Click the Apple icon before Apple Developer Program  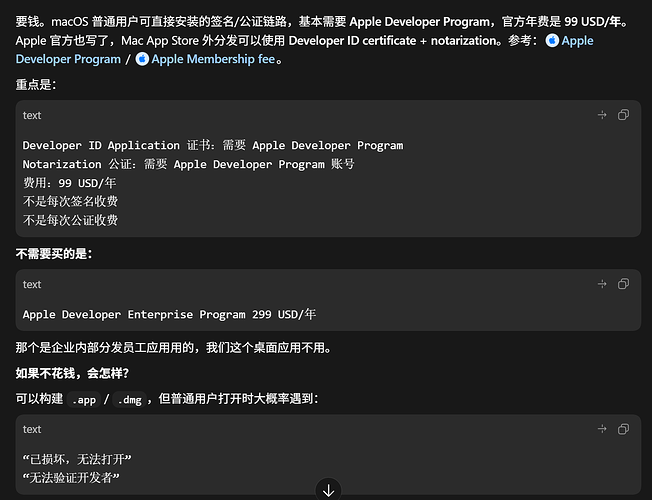552,40
